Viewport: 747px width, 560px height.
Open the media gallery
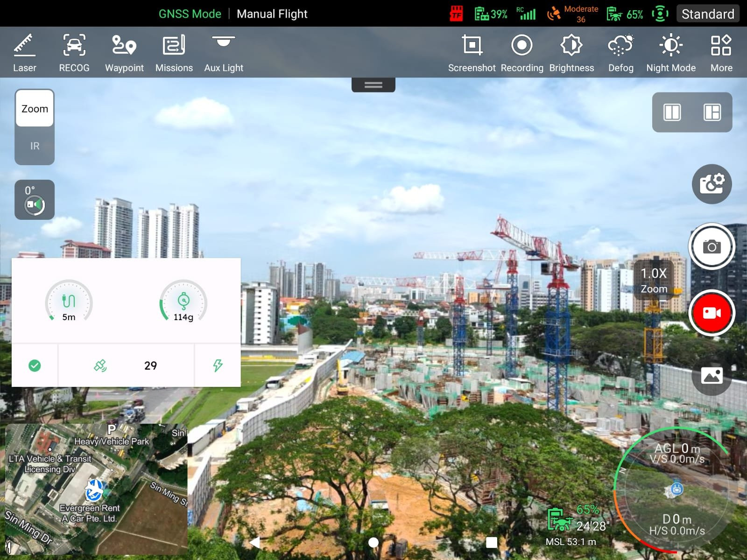click(x=712, y=376)
